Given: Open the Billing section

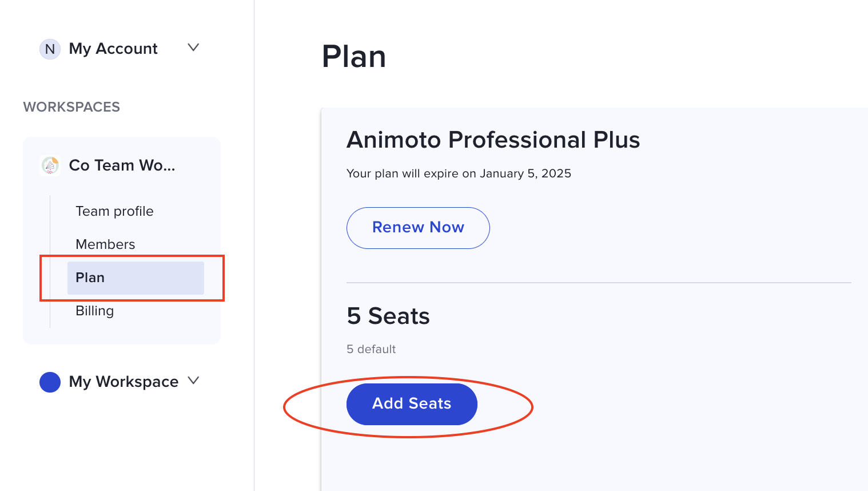Looking at the screenshot, I should [94, 311].
